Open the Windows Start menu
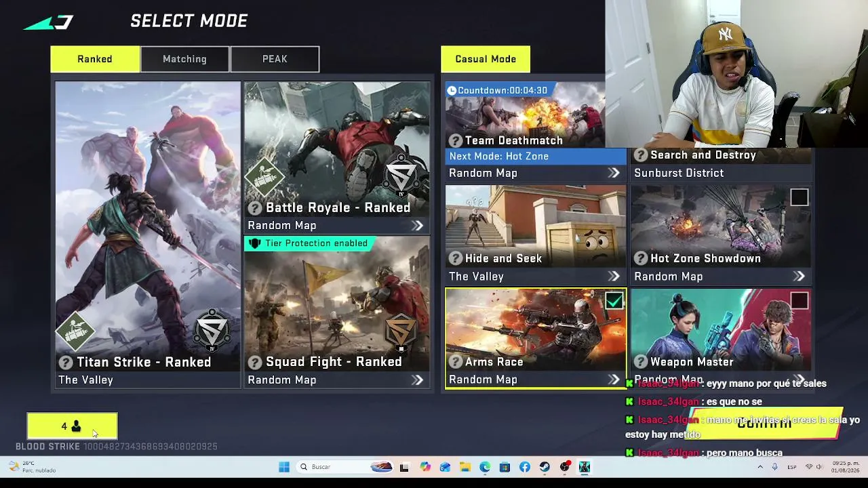 (x=284, y=467)
